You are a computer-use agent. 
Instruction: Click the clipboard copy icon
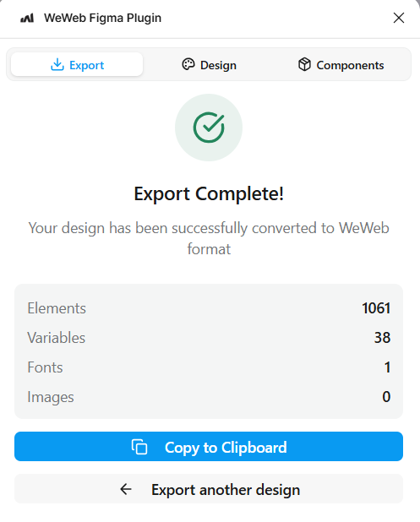click(139, 447)
